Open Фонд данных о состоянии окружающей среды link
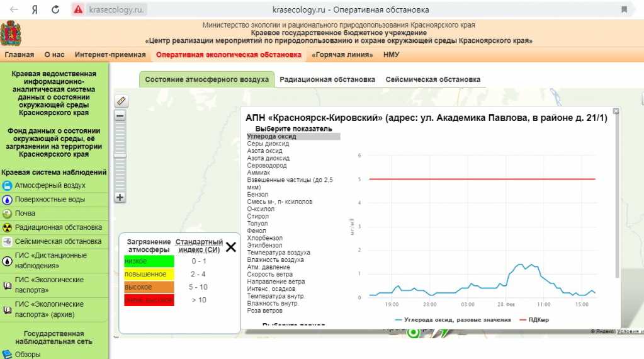Viewport: 644px width, 359px height. tap(54, 142)
